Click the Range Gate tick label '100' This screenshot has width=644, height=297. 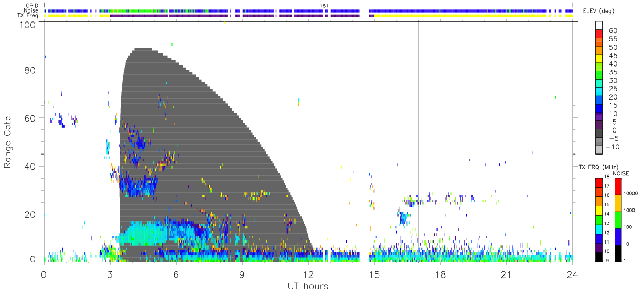click(27, 25)
